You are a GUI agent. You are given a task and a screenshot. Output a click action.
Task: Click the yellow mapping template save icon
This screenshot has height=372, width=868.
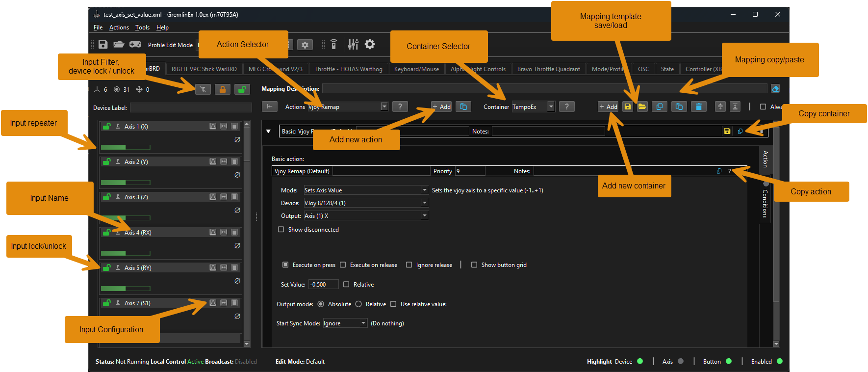point(628,106)
